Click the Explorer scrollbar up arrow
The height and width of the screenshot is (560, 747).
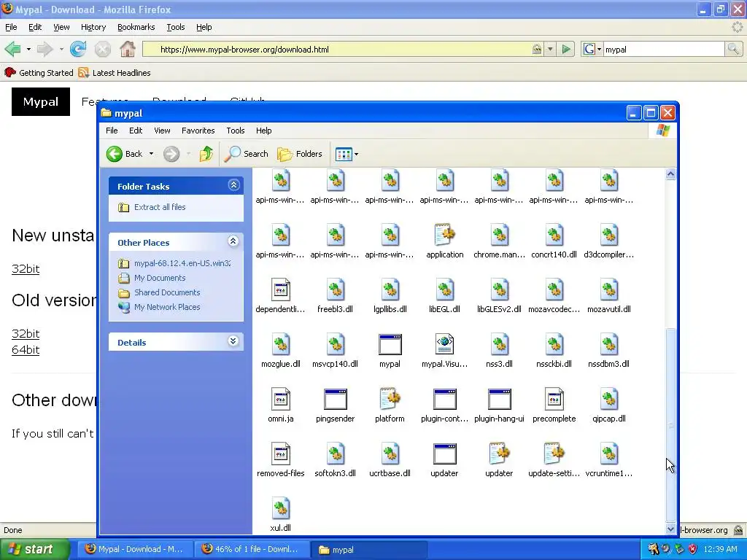click(670, 174)
